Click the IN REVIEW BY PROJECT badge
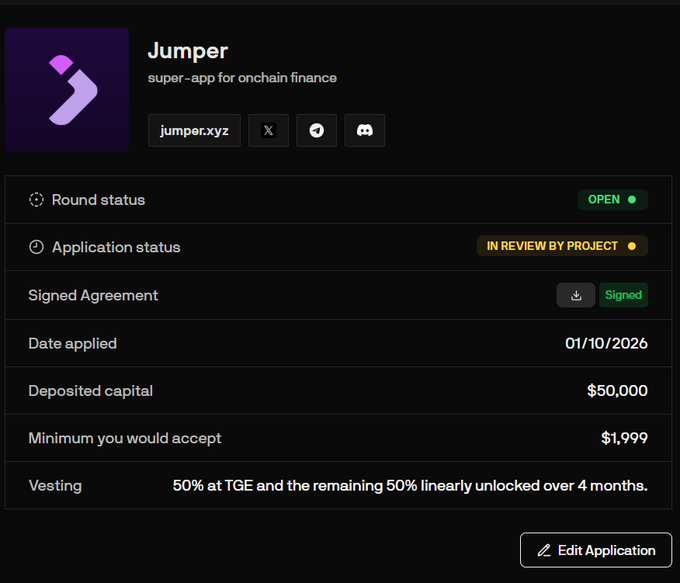The height and width of the screenshot is (583, 680). 562,246
